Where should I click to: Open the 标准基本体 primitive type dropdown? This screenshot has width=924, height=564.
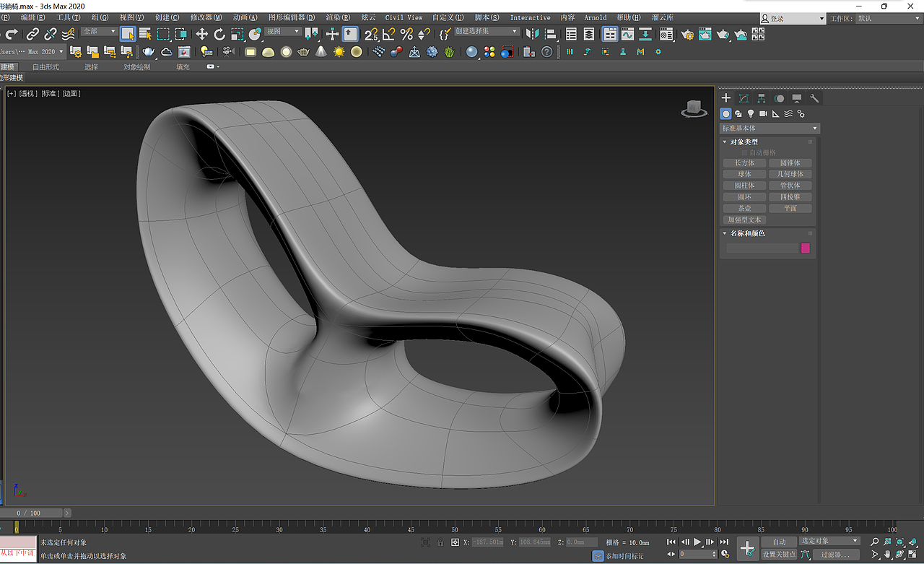[770, 129]
